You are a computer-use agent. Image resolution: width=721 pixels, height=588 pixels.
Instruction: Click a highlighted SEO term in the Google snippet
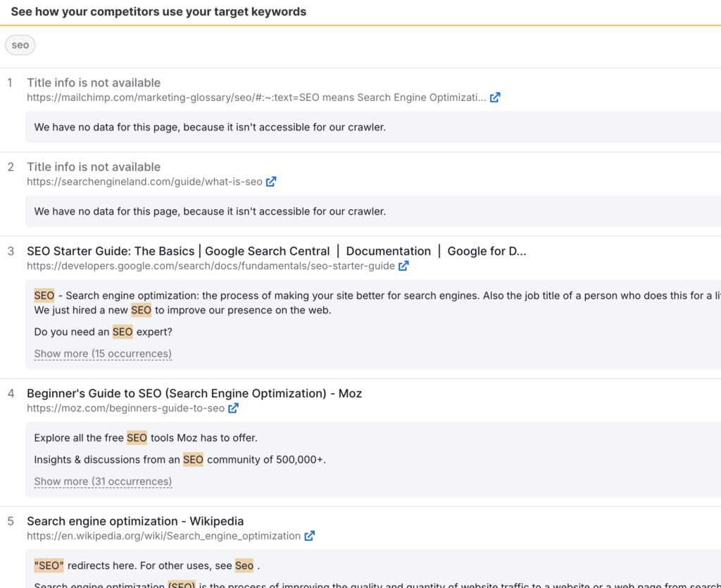pyautogui.click(x=45, y=295)
